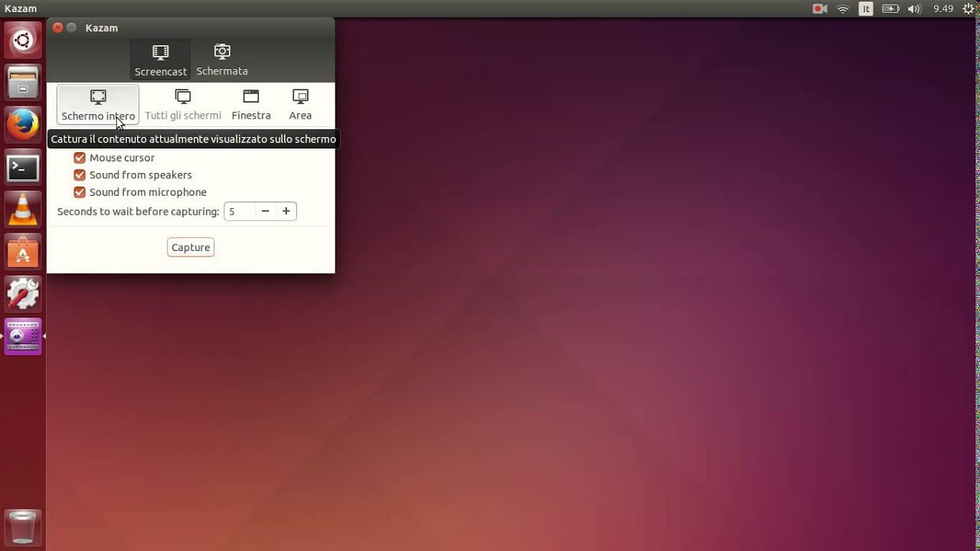Expand the sound volume menu in top panel
Viewport: 980px width, 551px height.
pos(913,9)
